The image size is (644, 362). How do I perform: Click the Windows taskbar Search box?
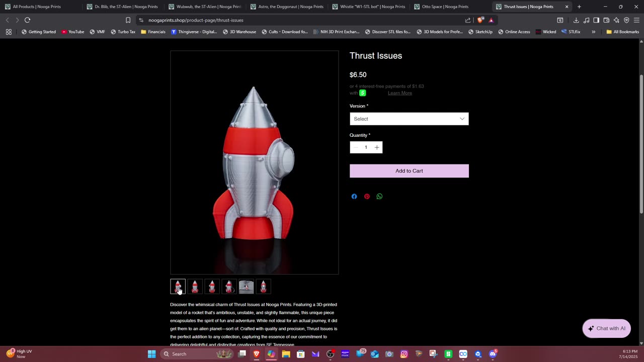[x=198, y=354]
